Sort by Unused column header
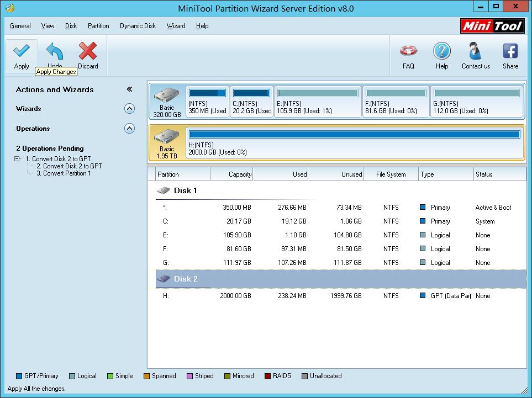532x398 pixels. [335, 174]
